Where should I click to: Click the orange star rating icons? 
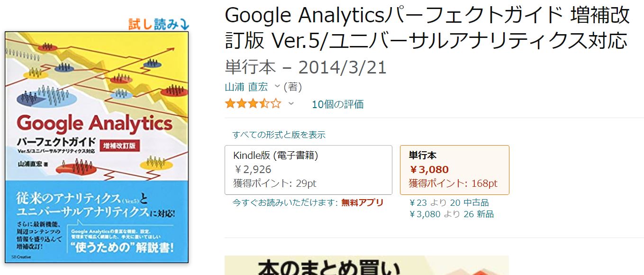point(253,104)
